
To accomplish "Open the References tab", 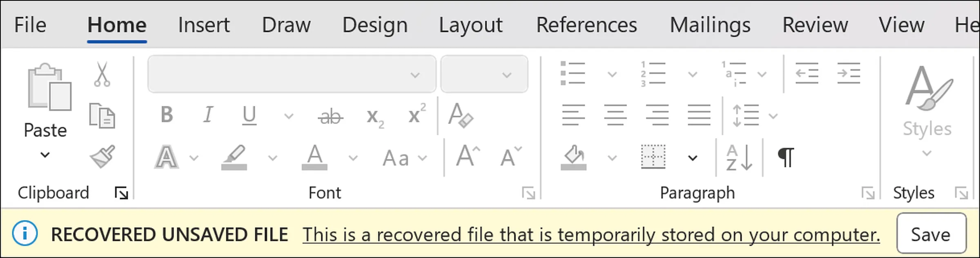I will click(x=586, y=25).
